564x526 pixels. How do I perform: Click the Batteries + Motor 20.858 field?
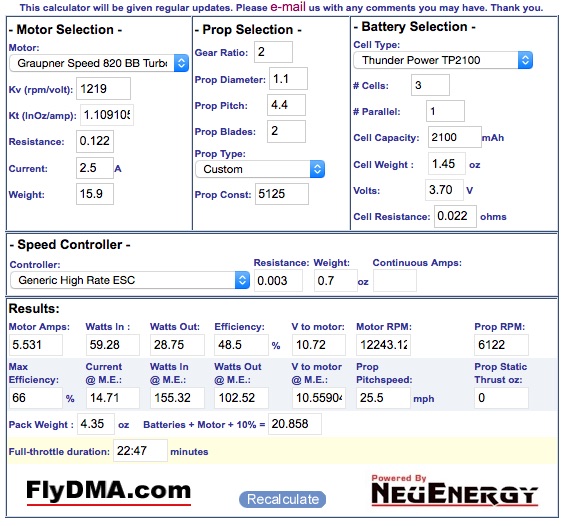295,424
